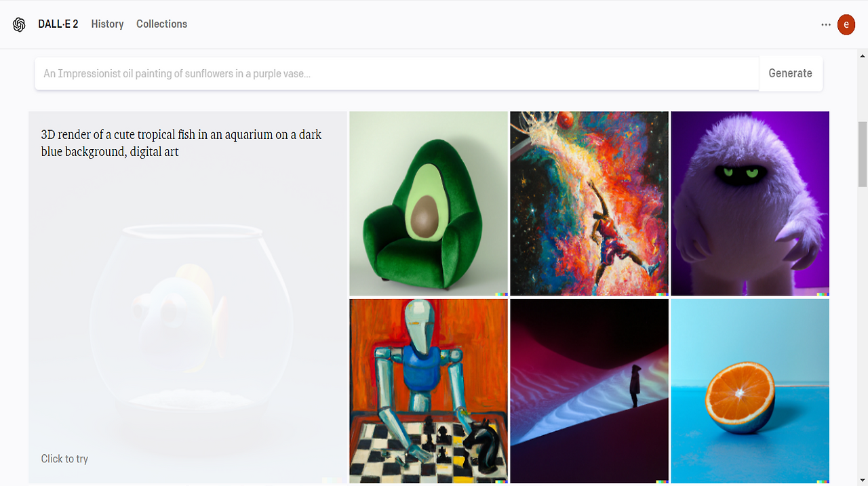Go to the DALL·E 2 home tab

tap(58, 24)
